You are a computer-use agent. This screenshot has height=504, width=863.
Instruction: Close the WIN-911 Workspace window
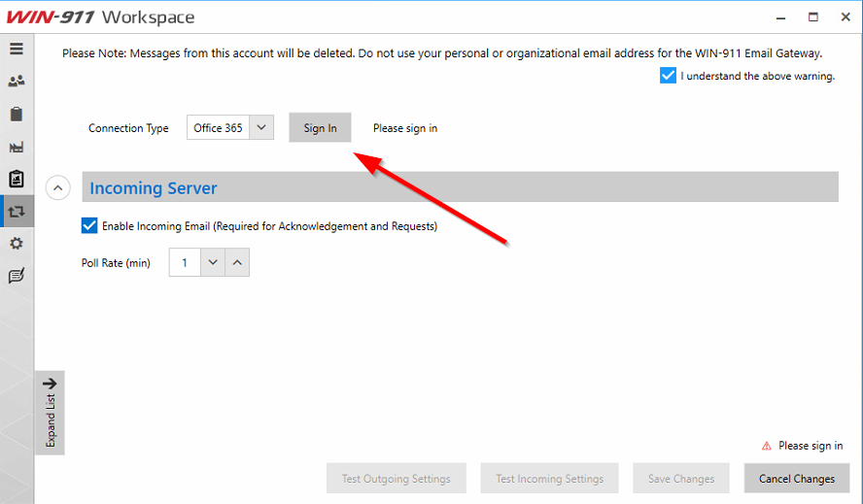pyautogui.click(x=846, y=17)
